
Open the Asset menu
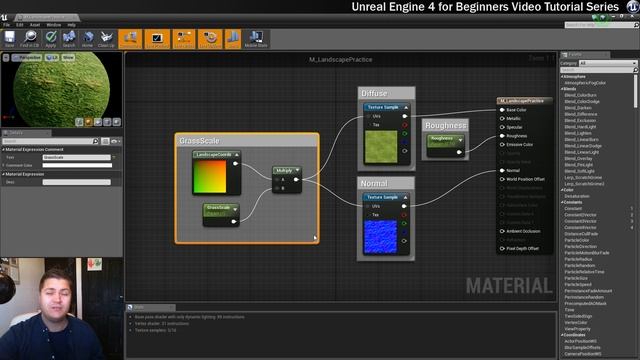pos(35,25)
